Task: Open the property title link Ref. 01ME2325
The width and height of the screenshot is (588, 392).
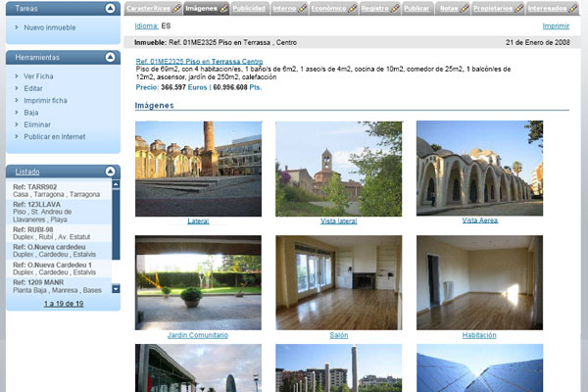Action: pyautogui.click(x=199, y=62)
